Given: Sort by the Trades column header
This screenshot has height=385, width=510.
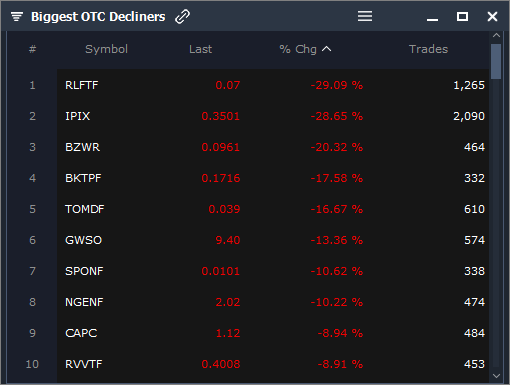Looking at the screenshot, I should click(x=428, y=49).
